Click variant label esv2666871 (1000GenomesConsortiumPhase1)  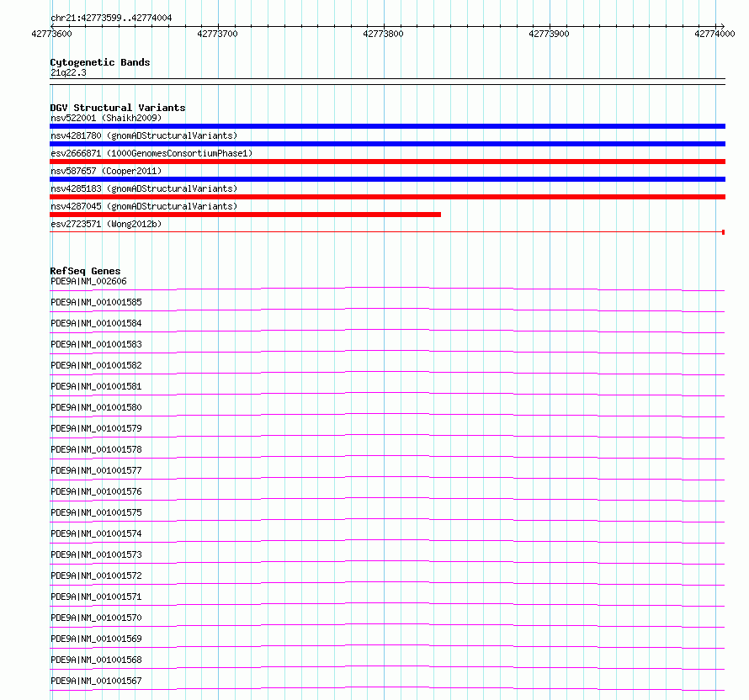point(151,153)
